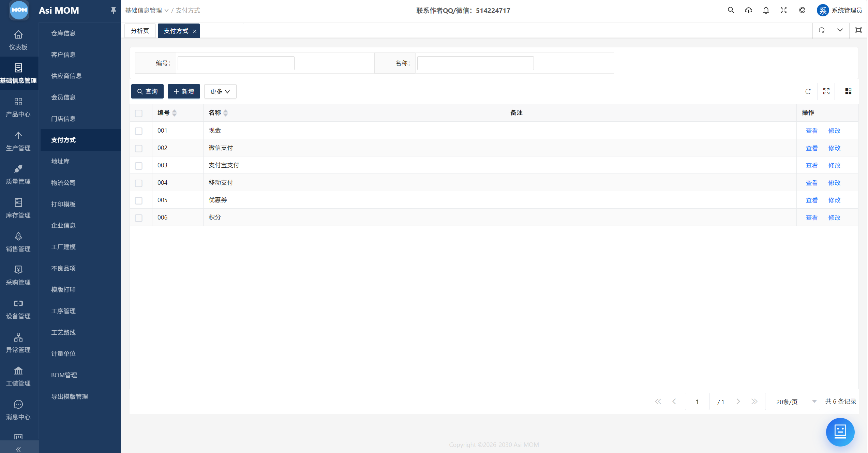Image resolution: width=868 pixels, height=453 pixels.
Task: Click the 新增 add button
Action: click(x=184, y=91)
